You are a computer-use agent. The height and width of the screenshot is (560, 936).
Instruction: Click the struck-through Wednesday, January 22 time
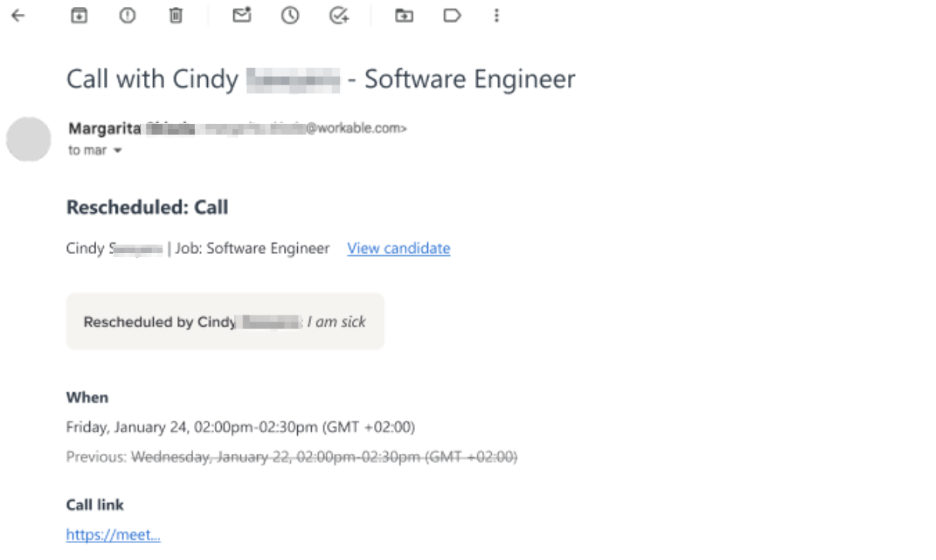(323, 457)
